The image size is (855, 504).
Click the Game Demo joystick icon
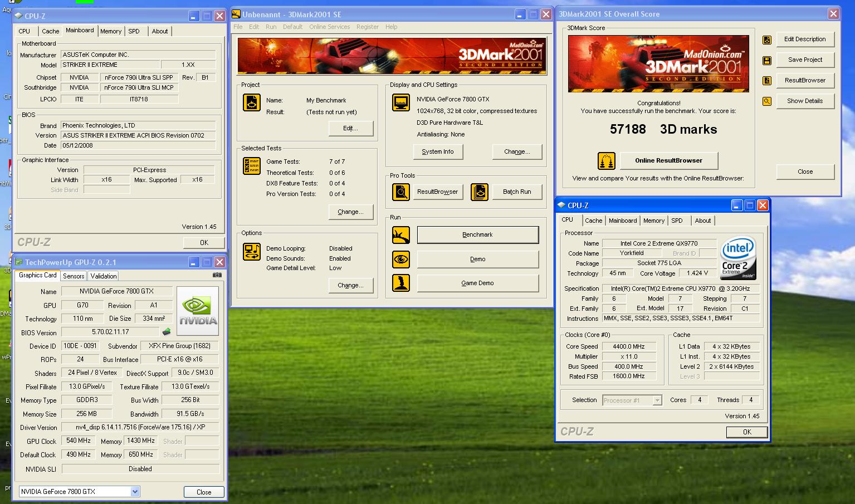pos(401,283)
